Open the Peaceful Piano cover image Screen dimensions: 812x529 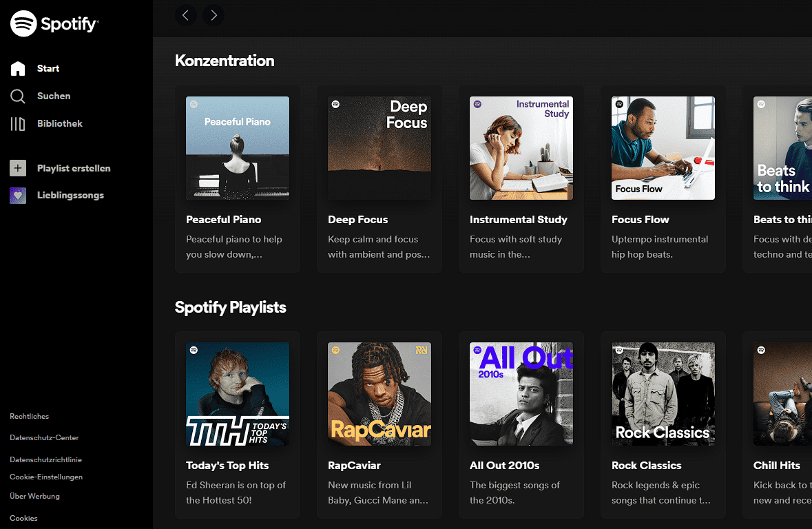pos(238,148)
